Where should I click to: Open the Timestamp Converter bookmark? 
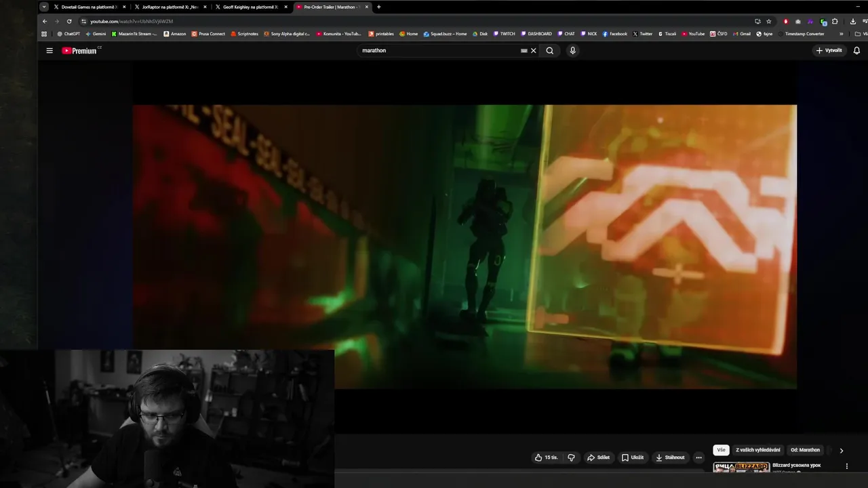[x=800, y=34]
